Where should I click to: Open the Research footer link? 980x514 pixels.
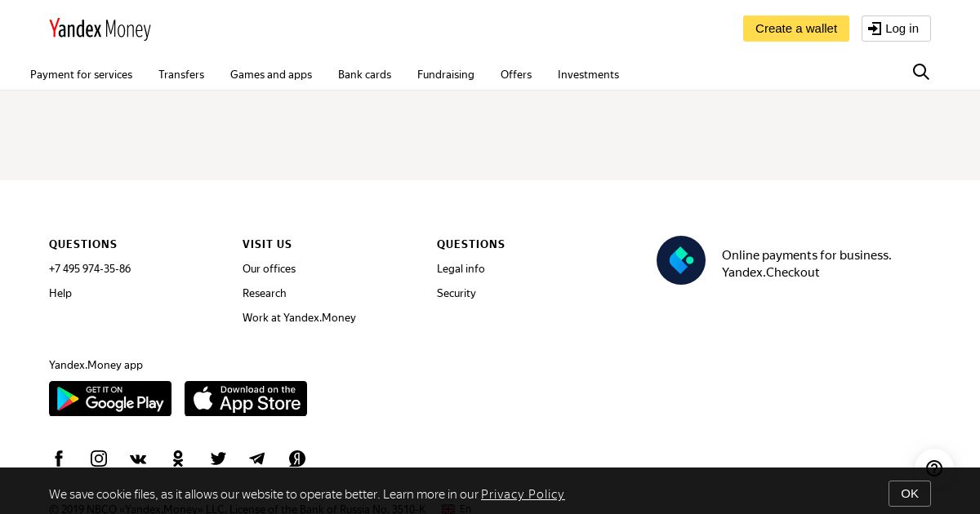coord(265,293)
